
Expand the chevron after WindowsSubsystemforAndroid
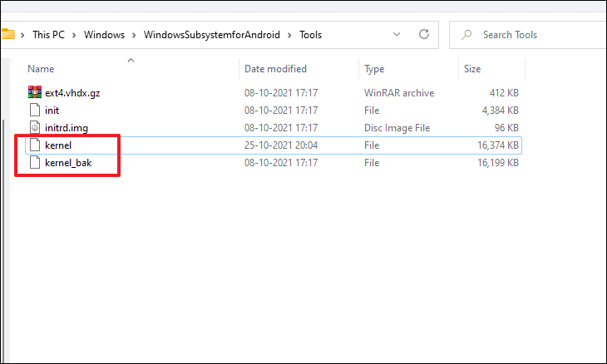[289, 35]
